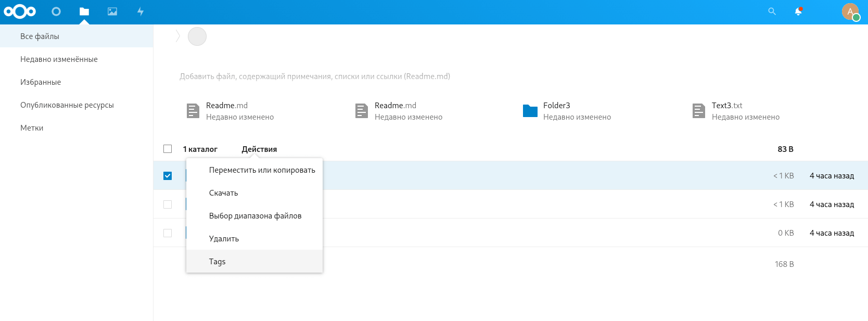The image size is (868, 321).
Task: Open the Dashboard app icon
Action: pyautogui.click(x=56, y=11)
